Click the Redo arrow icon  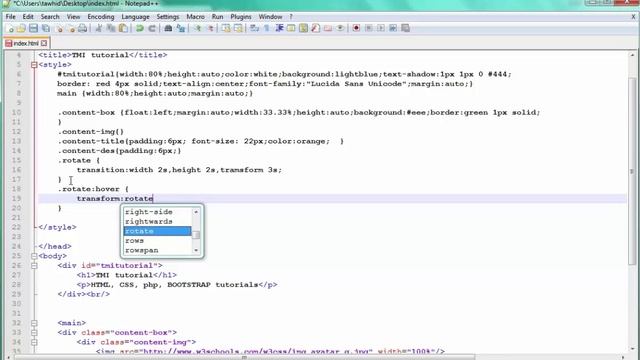(x=152, y=28)
